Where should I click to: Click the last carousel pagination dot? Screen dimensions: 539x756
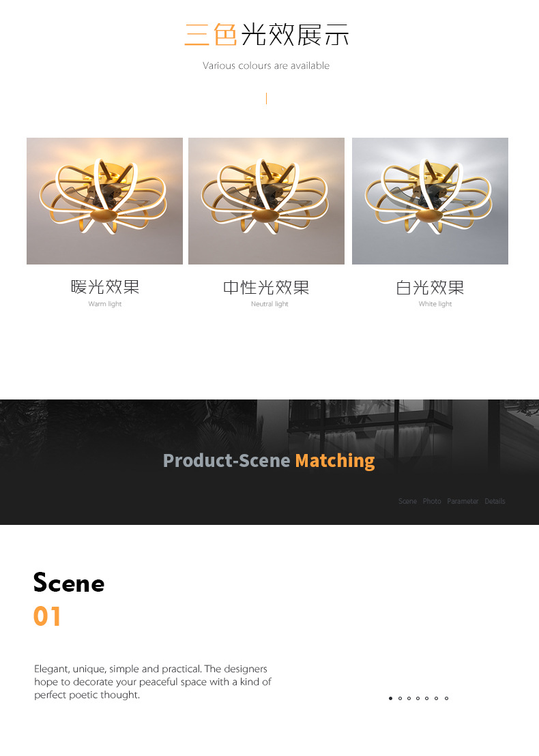point(446,698)
